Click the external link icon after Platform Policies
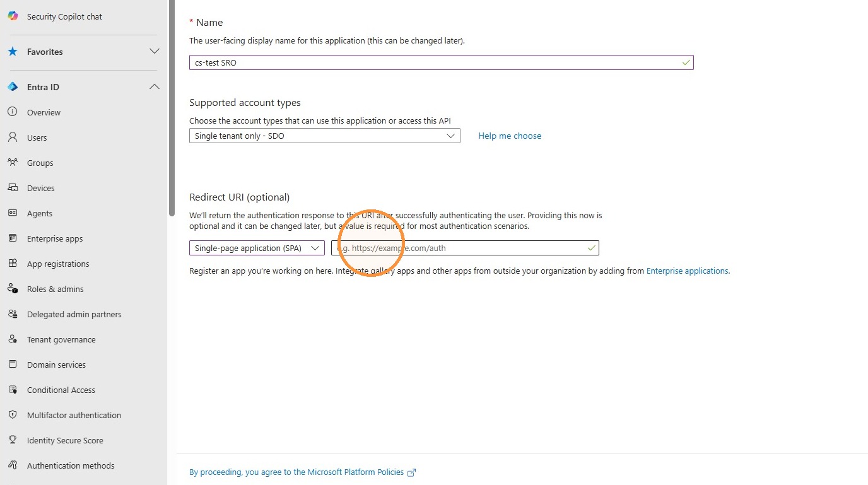Viewport: 868px width, 485px height. [412, 472]
